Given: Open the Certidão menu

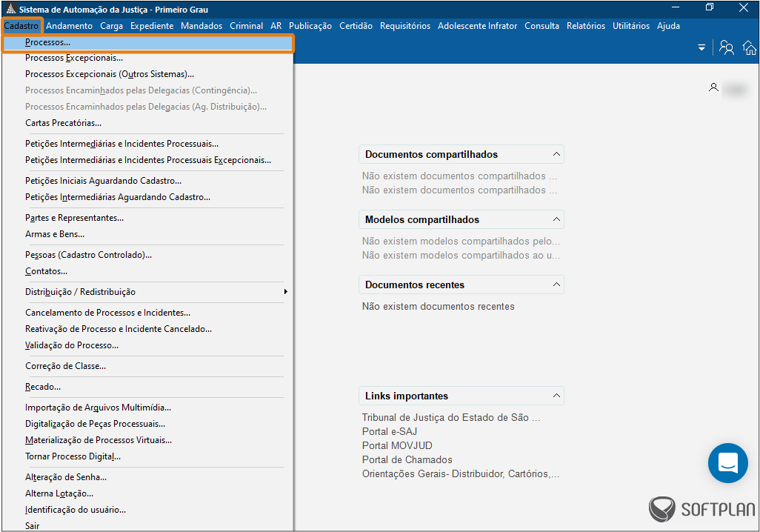Looking at the screenshot, I should coord(356,26).
